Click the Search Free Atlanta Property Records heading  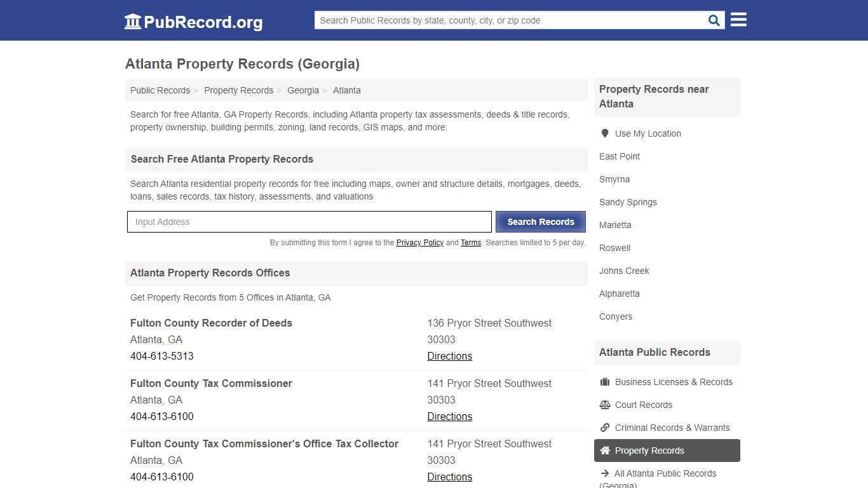[222, 159]
